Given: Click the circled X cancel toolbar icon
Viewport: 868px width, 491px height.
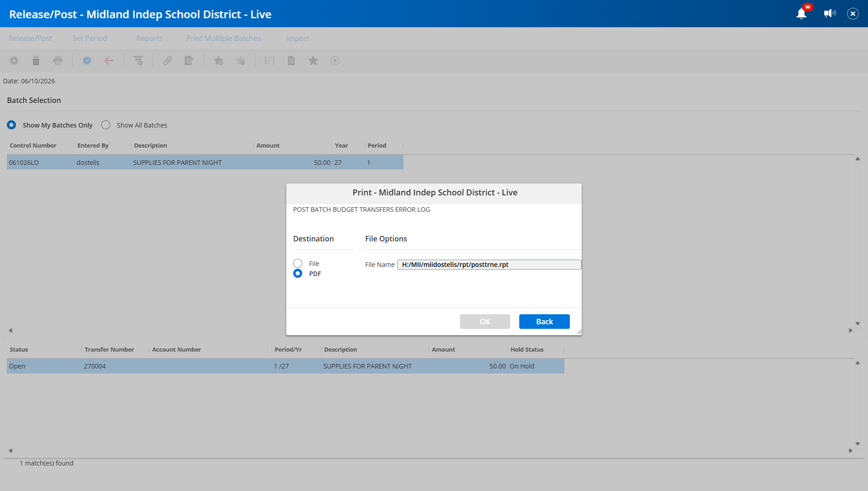Looking at the screenshot, I should click(335, 61).
